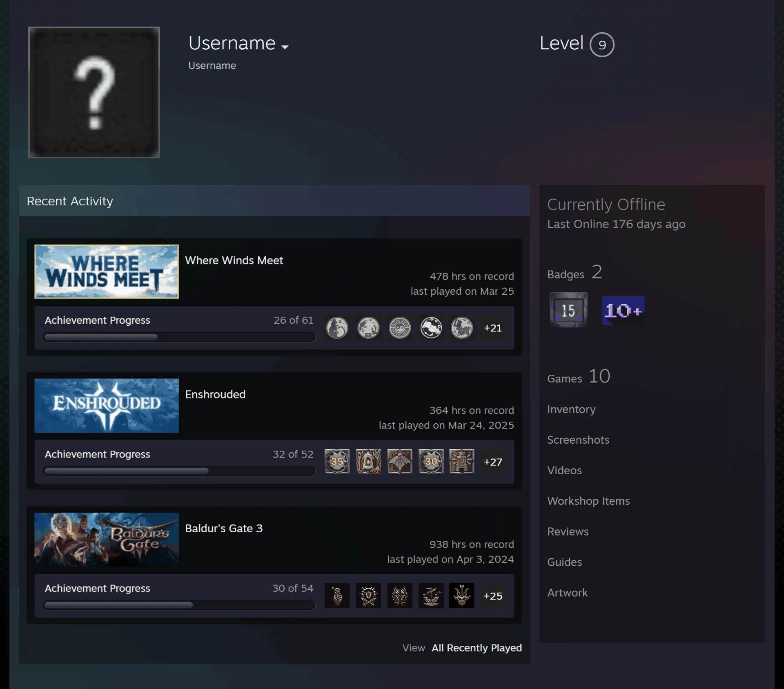Click the Enshrouded game title link
This screenshot has height=689, width=784.
pos(215,394)
